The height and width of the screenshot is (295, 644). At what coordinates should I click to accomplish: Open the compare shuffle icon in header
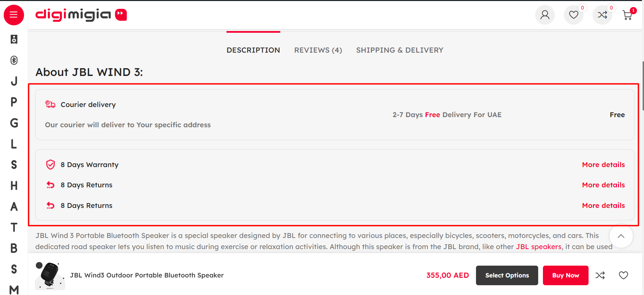click(602, 15)
